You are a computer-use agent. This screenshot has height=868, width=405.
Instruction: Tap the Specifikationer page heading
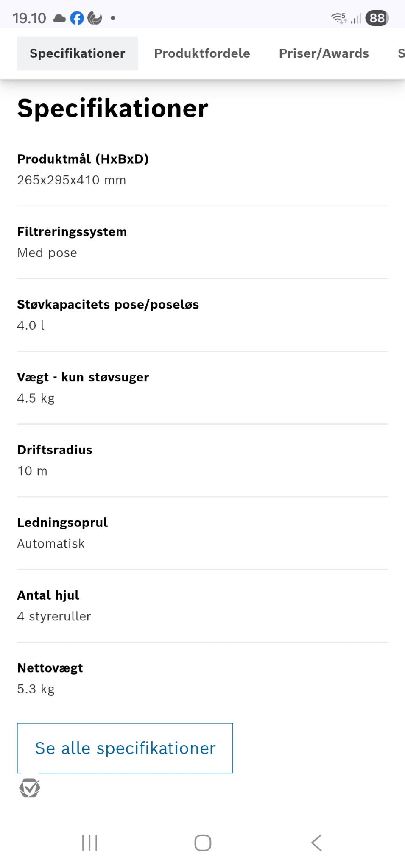pyautogui.click(x=113, y=108)
